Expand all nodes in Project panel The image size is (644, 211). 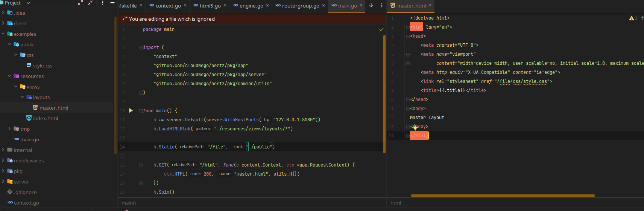[80, 3]
